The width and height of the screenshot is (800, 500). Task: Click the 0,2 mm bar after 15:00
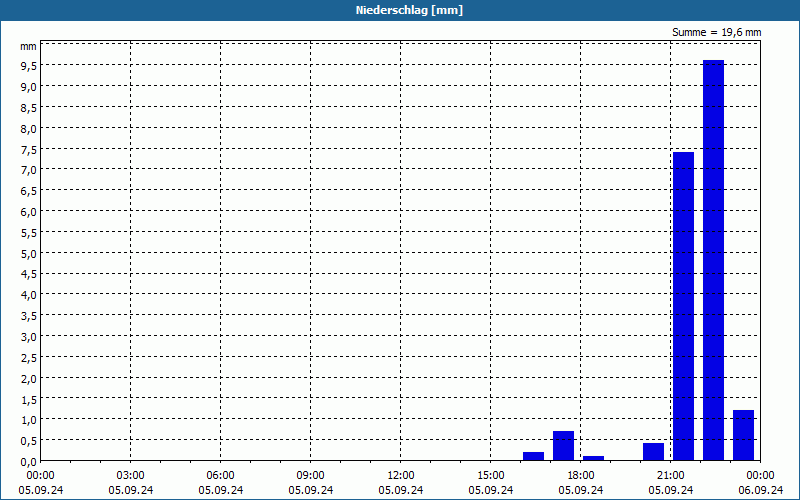(533, 456)
